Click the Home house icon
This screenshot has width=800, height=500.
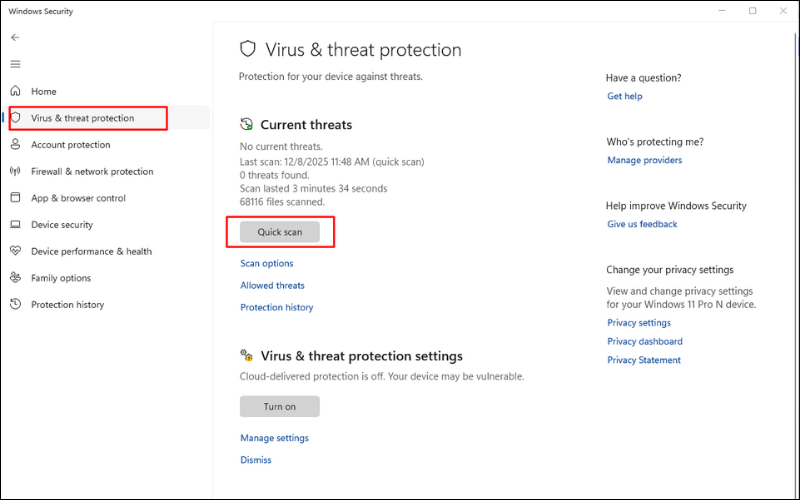16,91
